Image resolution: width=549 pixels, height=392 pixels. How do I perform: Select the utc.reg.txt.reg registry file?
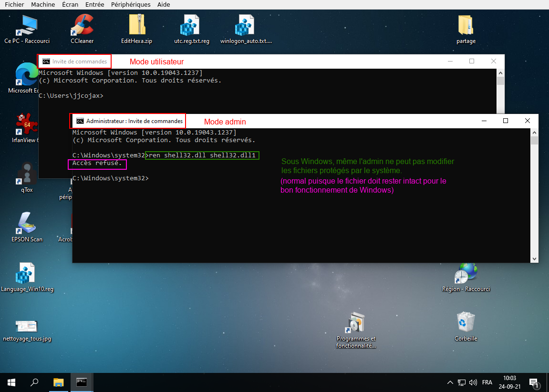click(x=192, y=25)
